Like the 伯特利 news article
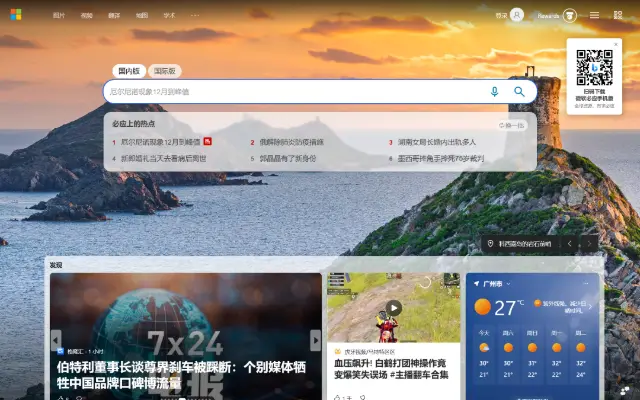This screenshot has height=400, width=640. (x=61, y=398)
